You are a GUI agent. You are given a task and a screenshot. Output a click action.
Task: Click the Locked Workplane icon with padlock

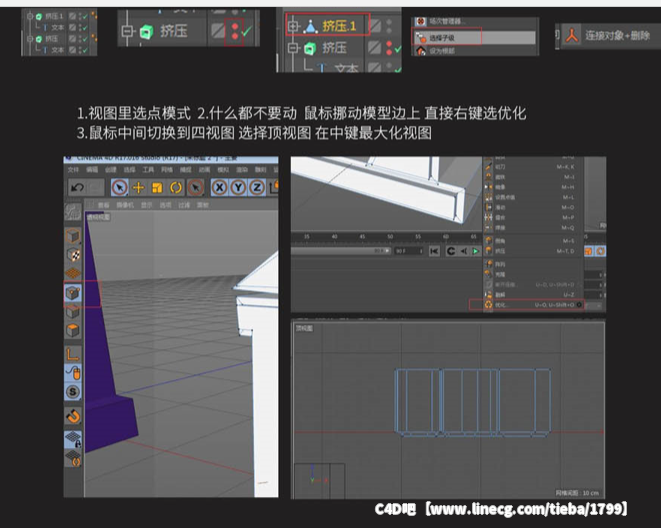click(73, 440)
